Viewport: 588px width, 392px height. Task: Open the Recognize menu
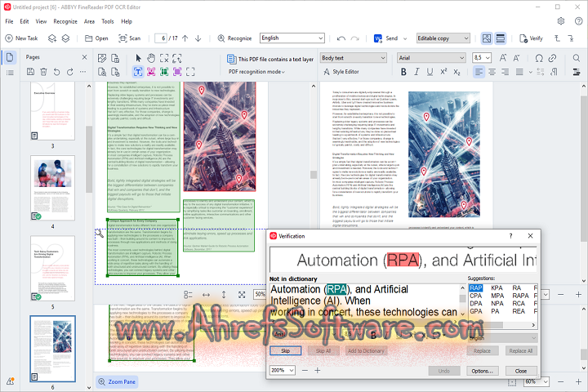(65, 20)
